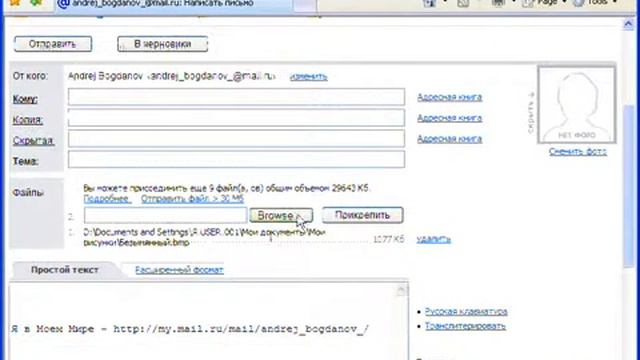
Task: Open Адресная книга link for the Скрытая row
Action: (x=449, y=139)
